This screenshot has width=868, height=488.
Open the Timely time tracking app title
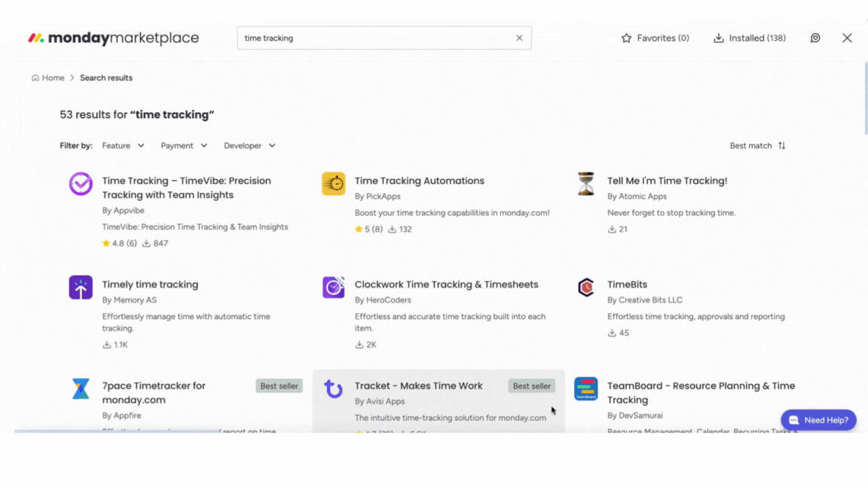pos(150,285)
